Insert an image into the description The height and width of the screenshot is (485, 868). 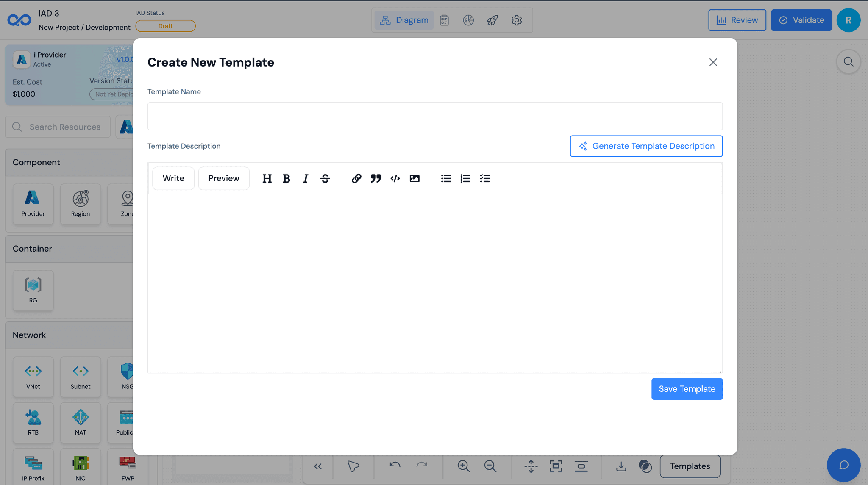click(415, 178)
